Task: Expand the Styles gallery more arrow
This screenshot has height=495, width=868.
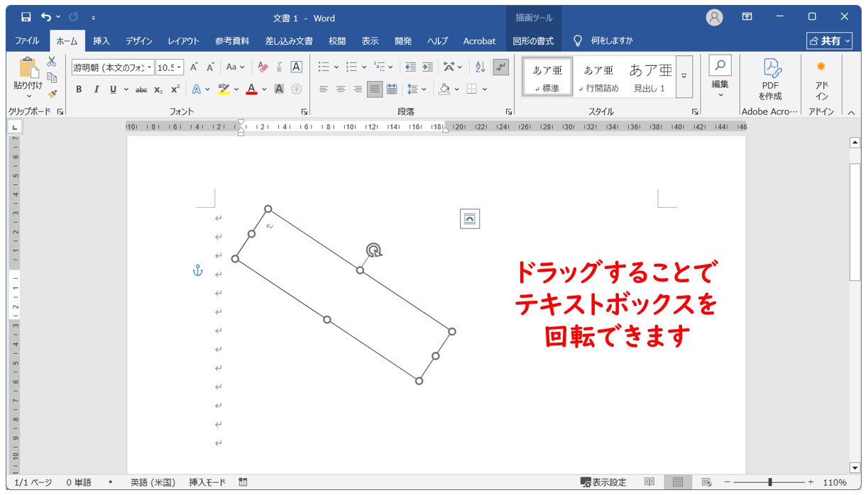Action: tap(684, 77)
